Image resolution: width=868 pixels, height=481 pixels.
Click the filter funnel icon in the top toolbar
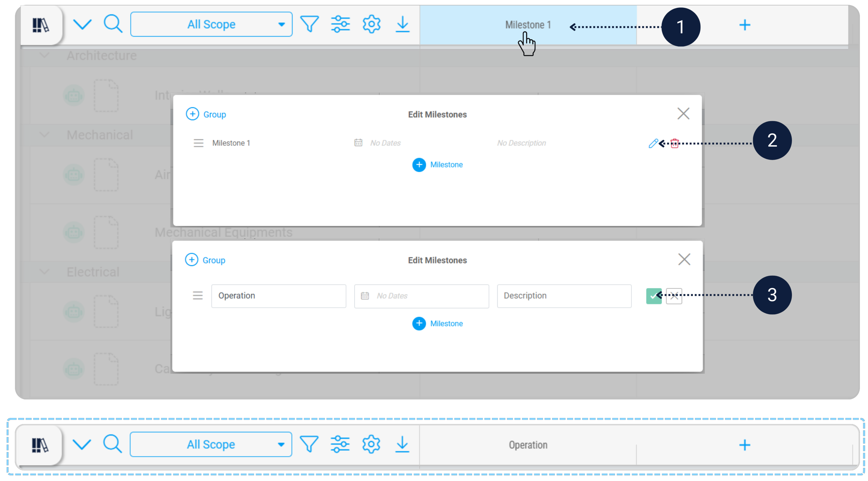[309, 24]
